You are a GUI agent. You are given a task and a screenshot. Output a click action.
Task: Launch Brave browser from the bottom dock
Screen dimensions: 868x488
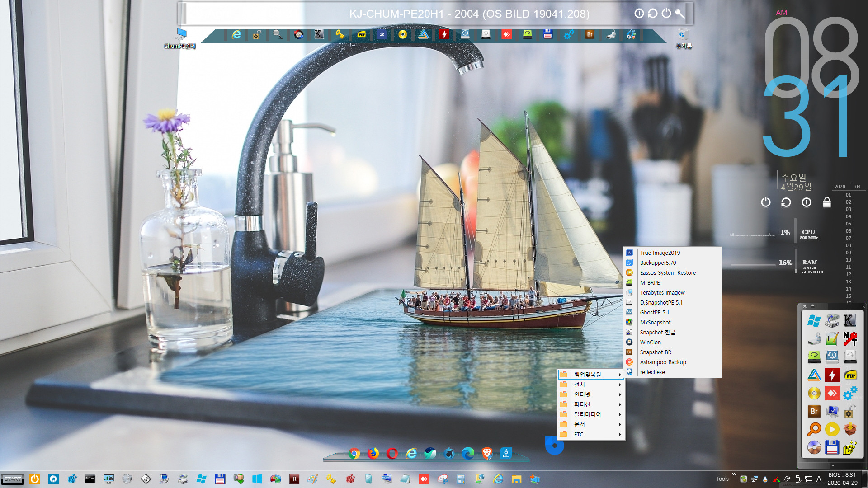tap(487, 453)
